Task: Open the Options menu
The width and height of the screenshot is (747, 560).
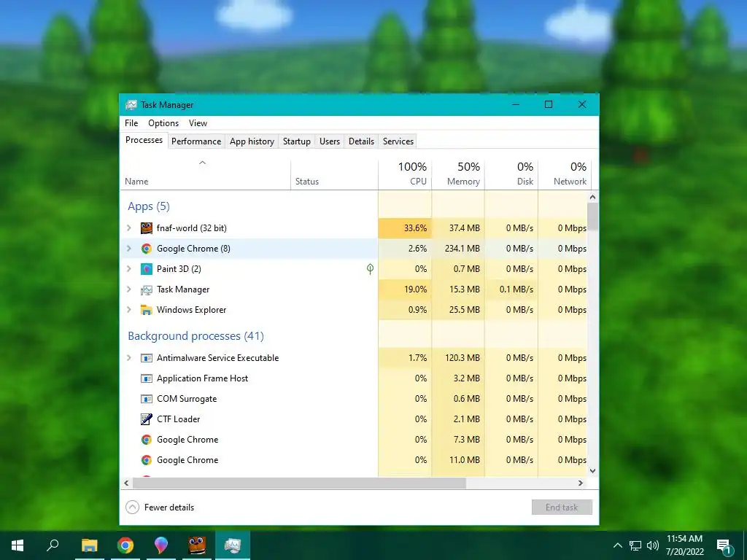Action: pyautogui.click(x=163, y=123)
